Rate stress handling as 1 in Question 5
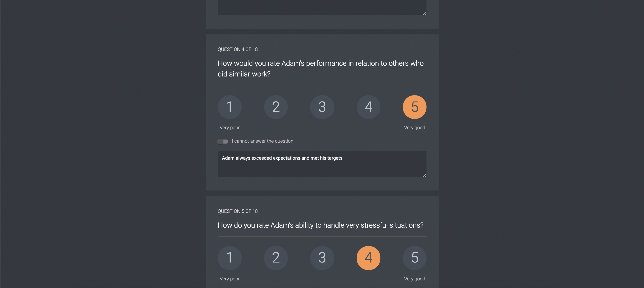This screenshot has height=288, width=644. 230,258
